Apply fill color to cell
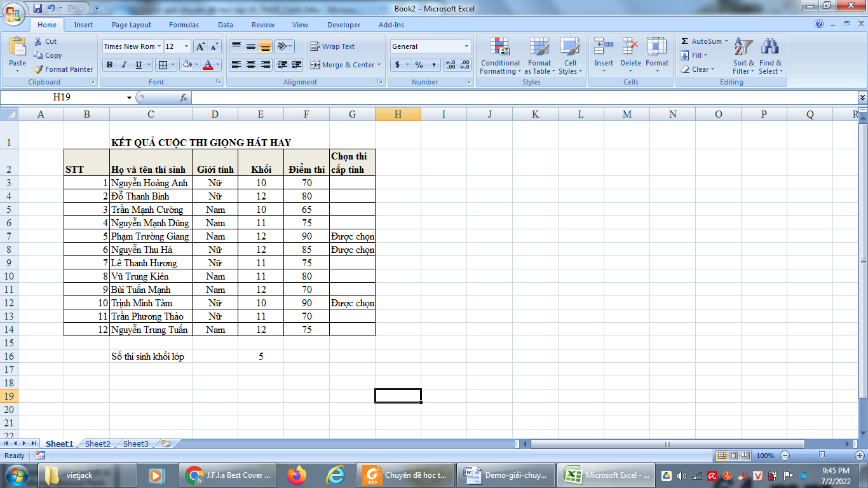This screenshot has width=868, height=488. [x=186, y=65]
